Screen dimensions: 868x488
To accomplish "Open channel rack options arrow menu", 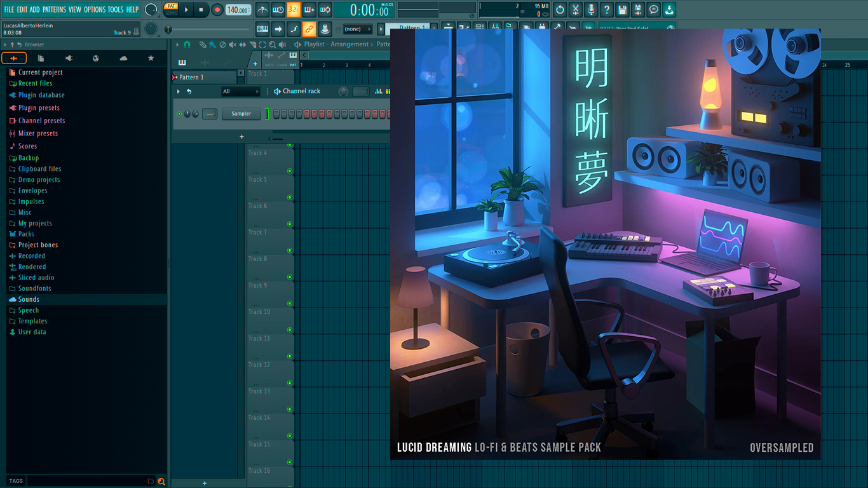I will [178, 91].
